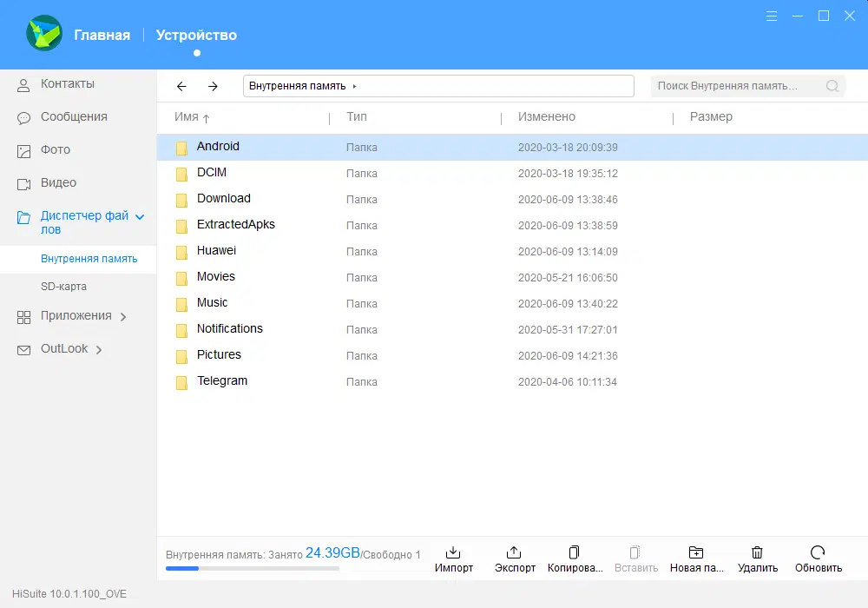Expand the OutLook chevron
This screenshot has width=868, height=608.
99,349
